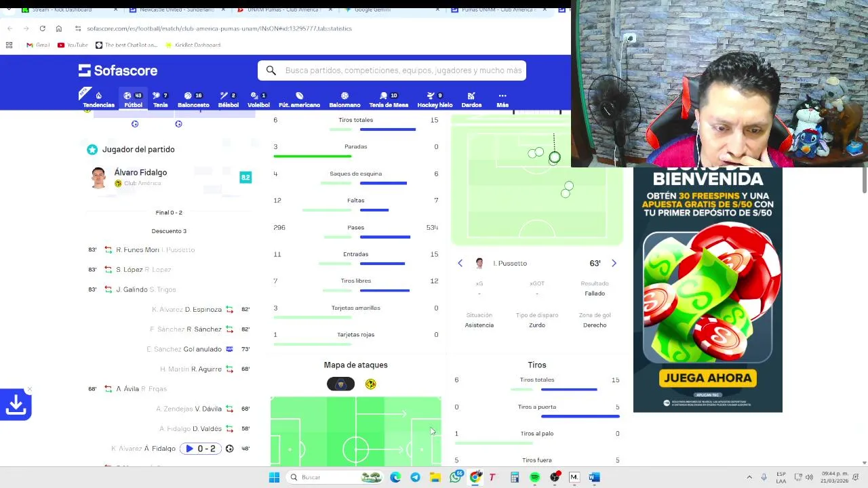Click the magnifier search icon
The image size is (868, 488).
click(x=271, y=70)
